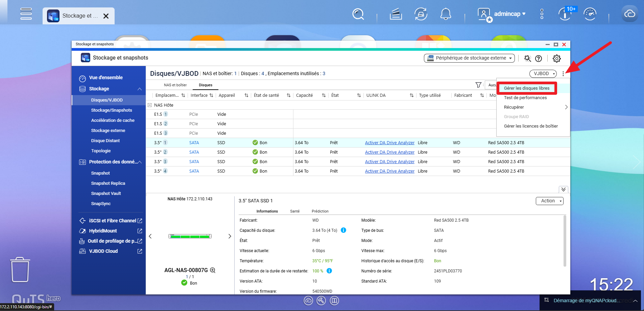The image size is (644, 311).
Task: Activate DA Drive Analyzer for disk 2
Action: tap(390, 152)
